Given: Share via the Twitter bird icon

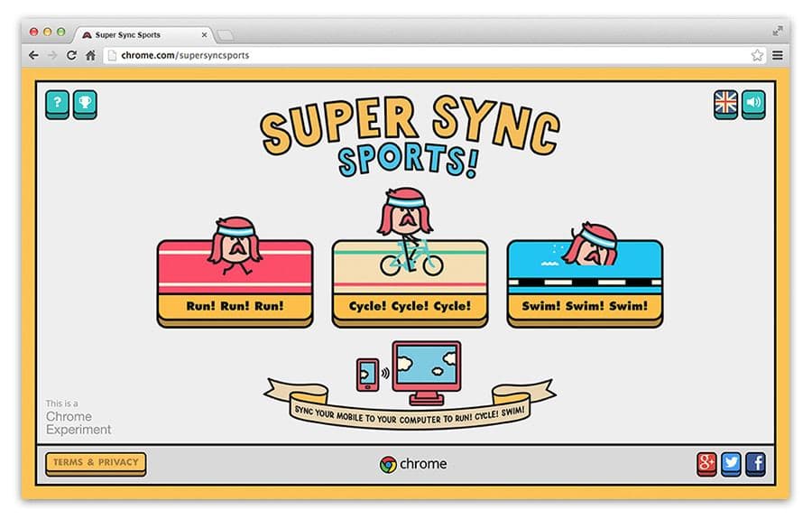Looking at the screenshot, I should tap(731, 464).
